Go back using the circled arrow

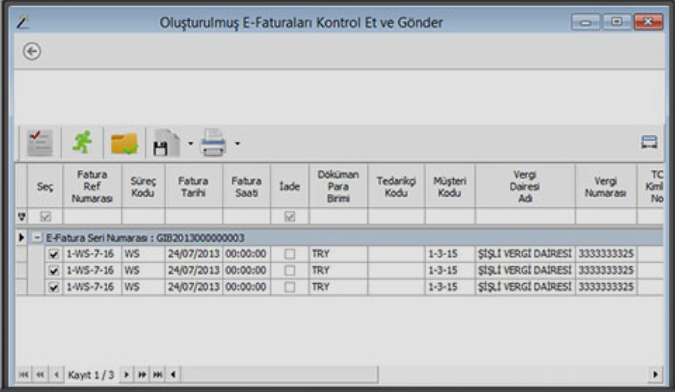tap(32, 52)
